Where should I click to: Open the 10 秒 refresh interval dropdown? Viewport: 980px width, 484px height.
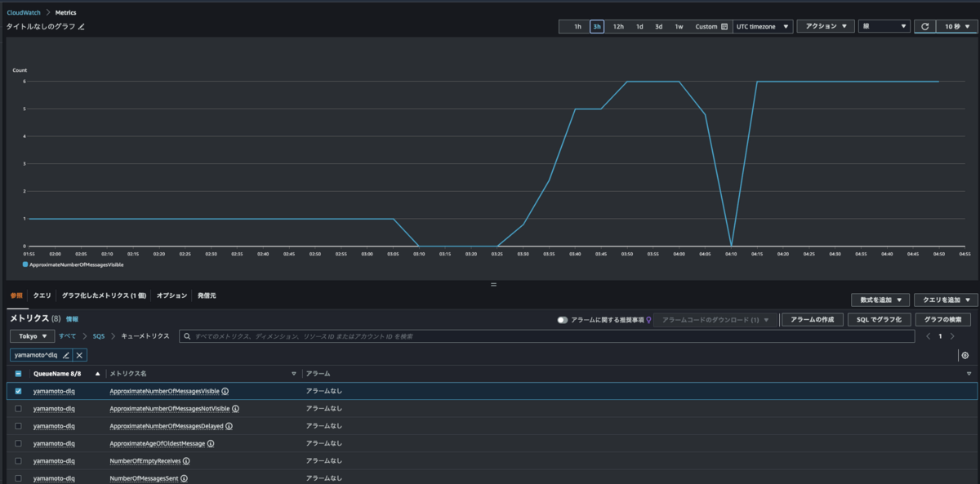tap(956, 27)
